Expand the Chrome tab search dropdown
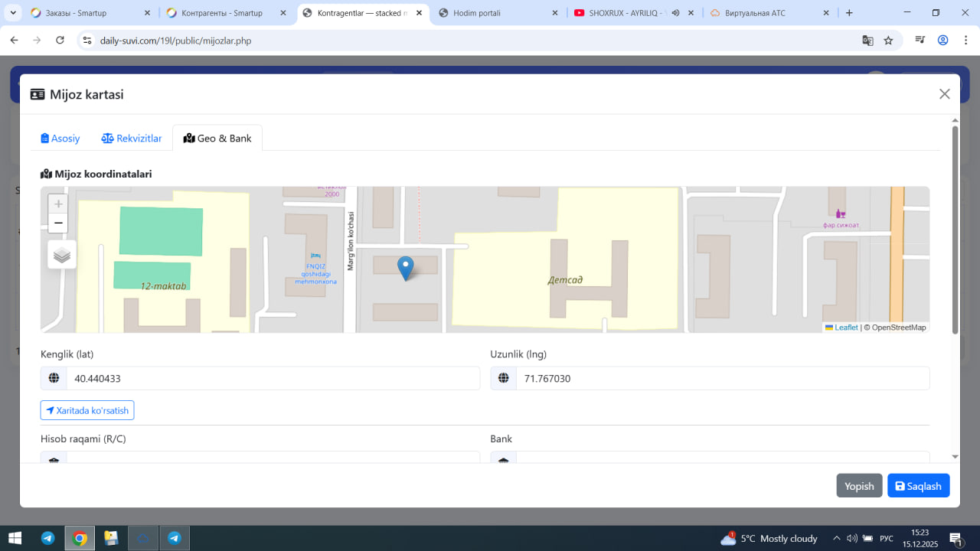 13,13
